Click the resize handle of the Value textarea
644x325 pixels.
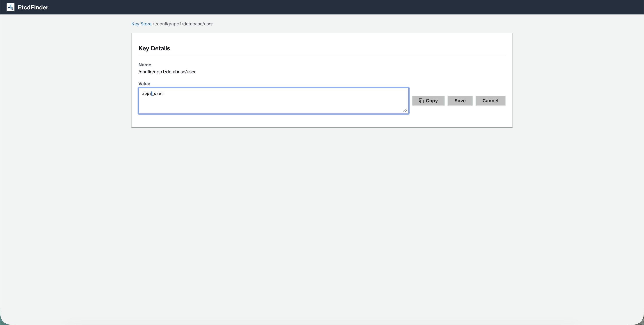405,111
